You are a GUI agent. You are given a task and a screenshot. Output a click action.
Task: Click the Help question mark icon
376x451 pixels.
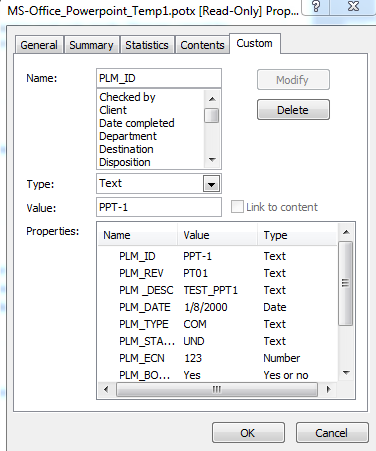click(x=316, y=7)
